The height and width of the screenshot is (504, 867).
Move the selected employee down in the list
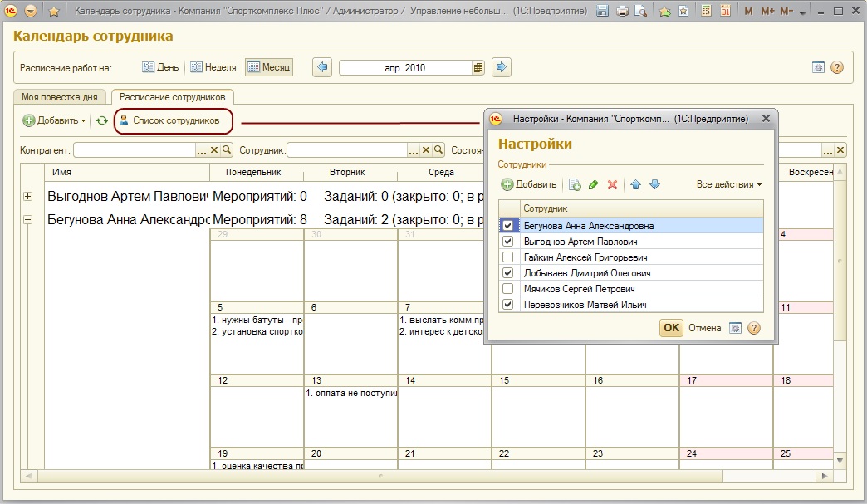click(x=654, y=184)
